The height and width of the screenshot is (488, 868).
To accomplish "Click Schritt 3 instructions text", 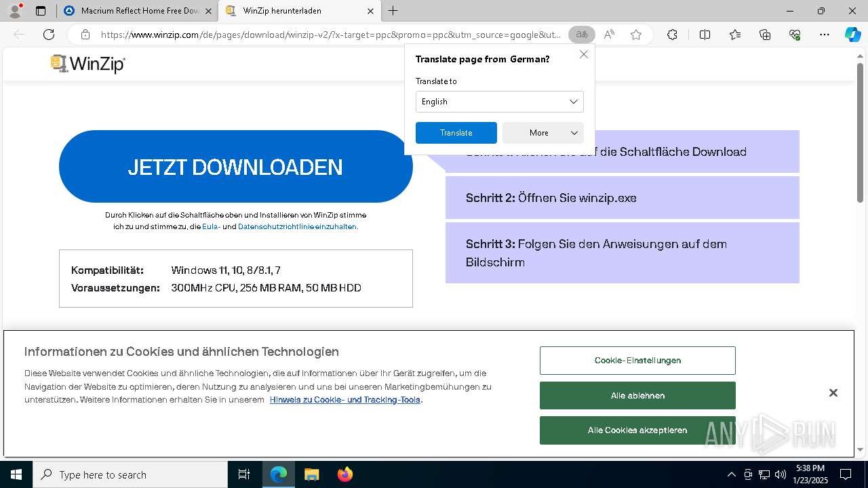I will tap(596, 253).
